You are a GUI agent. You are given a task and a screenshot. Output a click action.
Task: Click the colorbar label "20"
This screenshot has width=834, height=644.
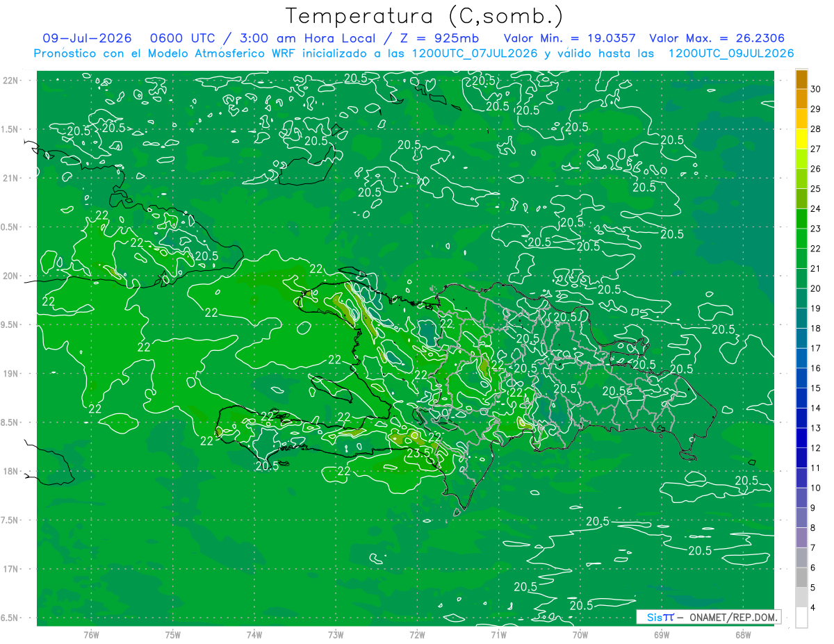(x=816, y=288)
